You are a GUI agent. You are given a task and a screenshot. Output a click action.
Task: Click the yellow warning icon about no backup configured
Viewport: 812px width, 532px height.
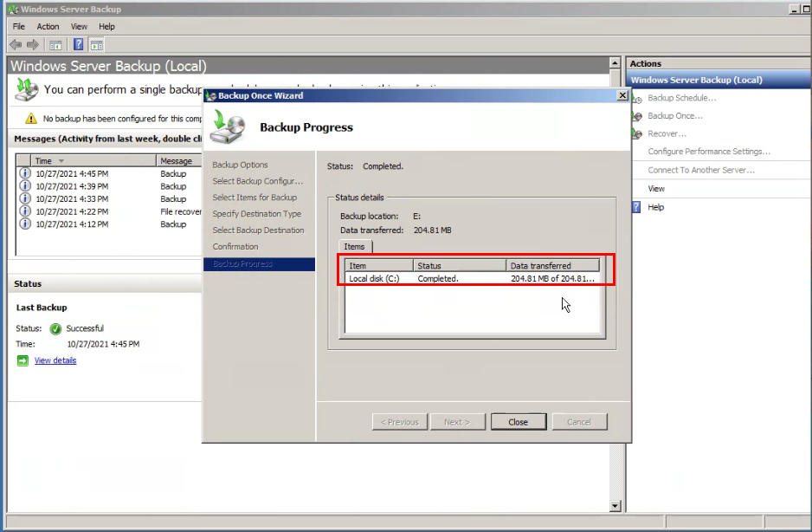[31, 118]
